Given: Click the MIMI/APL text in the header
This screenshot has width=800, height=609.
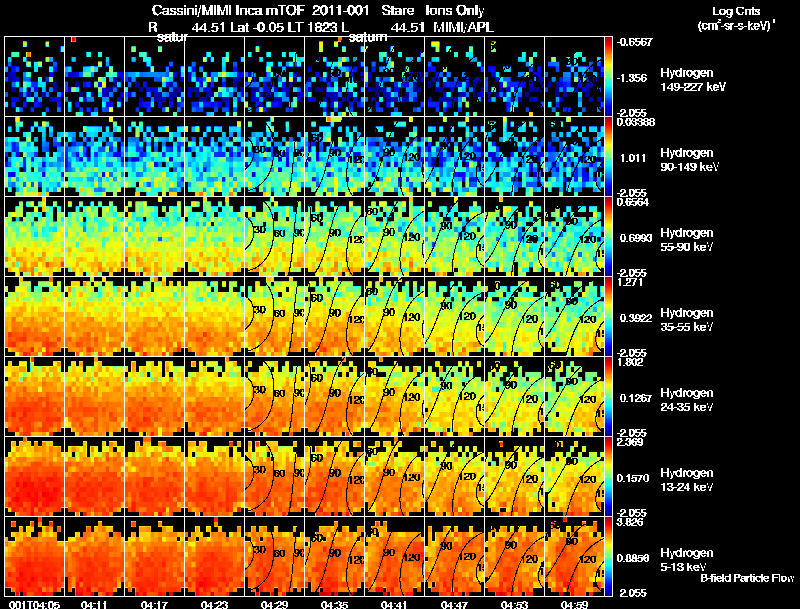Looking at the screenshot, I should pyautogui.click(x=463, y=28).
